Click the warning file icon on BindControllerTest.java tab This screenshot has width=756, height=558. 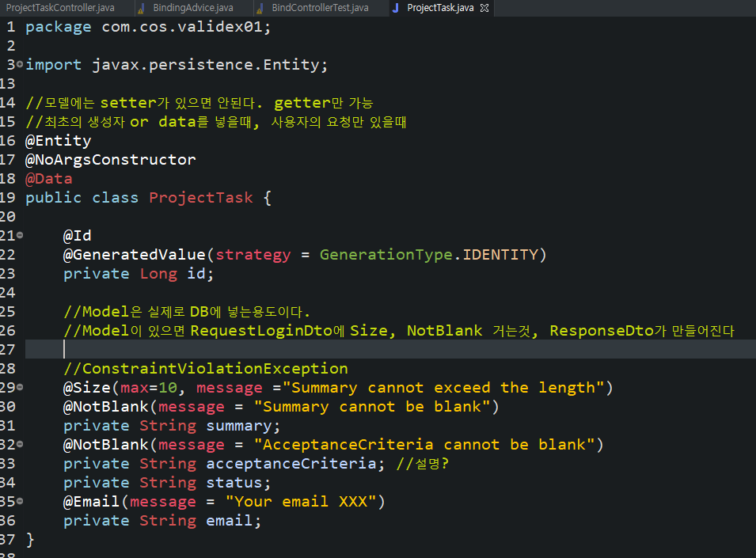pos(260,8)
